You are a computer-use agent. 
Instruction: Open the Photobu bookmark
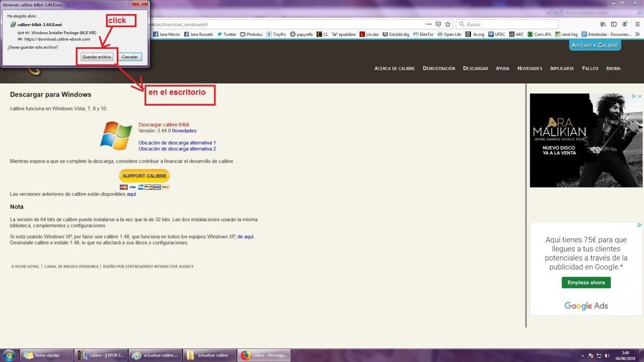251,35
